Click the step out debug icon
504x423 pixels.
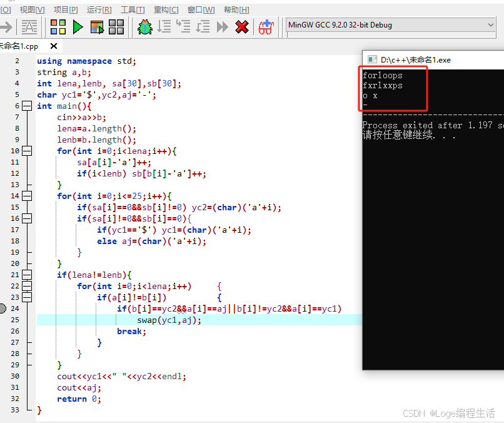(203, 27)
